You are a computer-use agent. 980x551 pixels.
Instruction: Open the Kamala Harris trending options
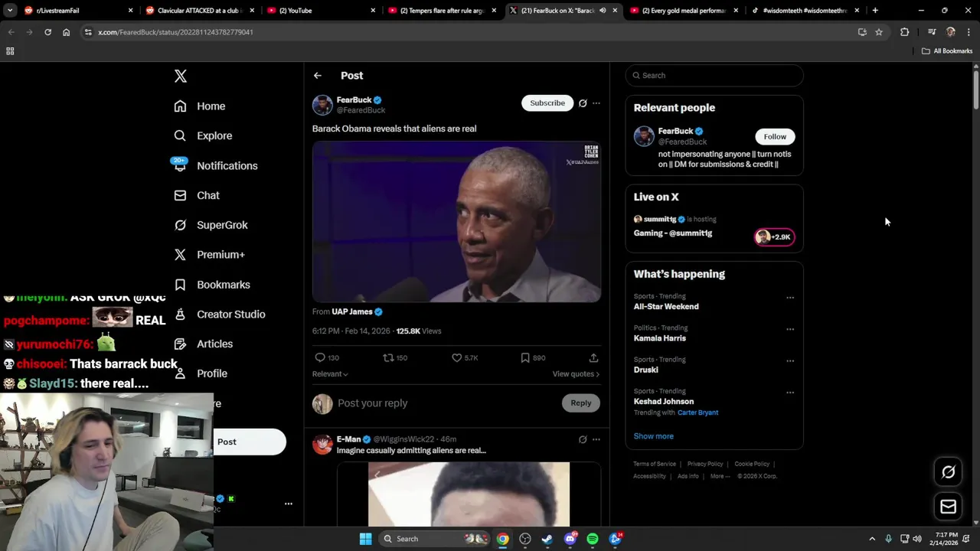(x=790, y=330)
